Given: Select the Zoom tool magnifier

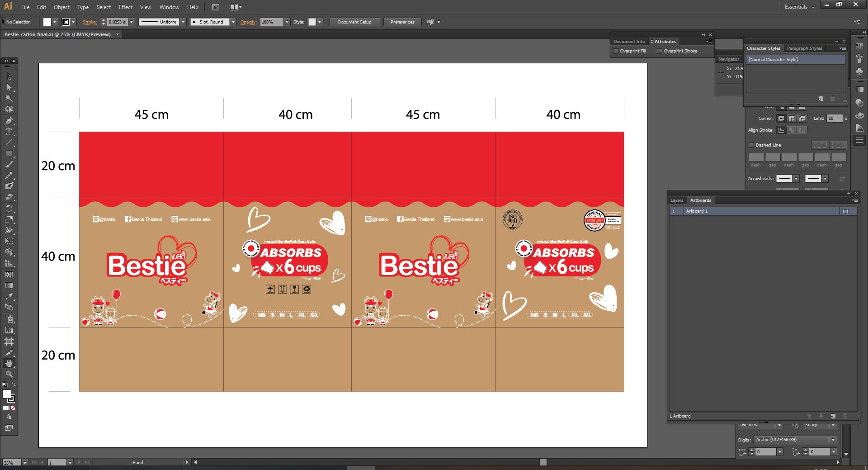Looking at the screenshot, I should (x=9, y=374).
